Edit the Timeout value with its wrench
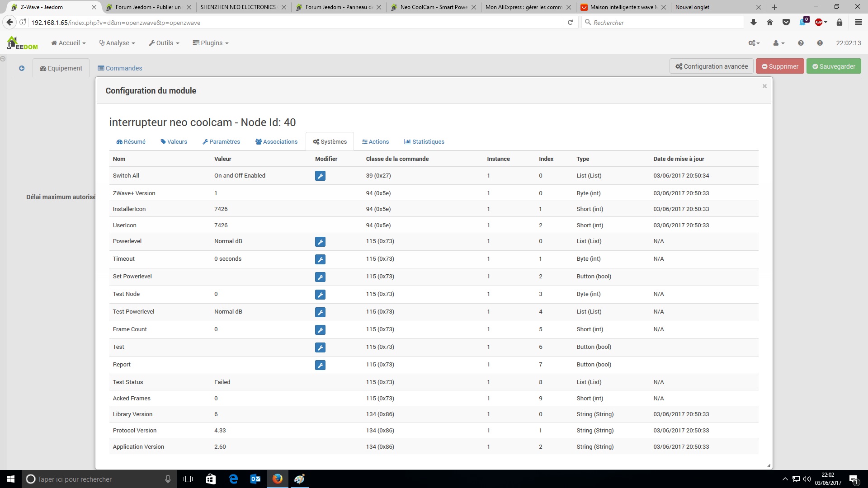868x488 pixels. 320,259
